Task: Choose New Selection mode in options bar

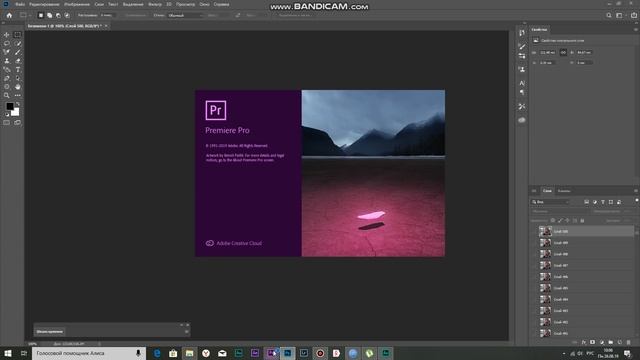Action: pyautogui.click(x=40, y=16)
